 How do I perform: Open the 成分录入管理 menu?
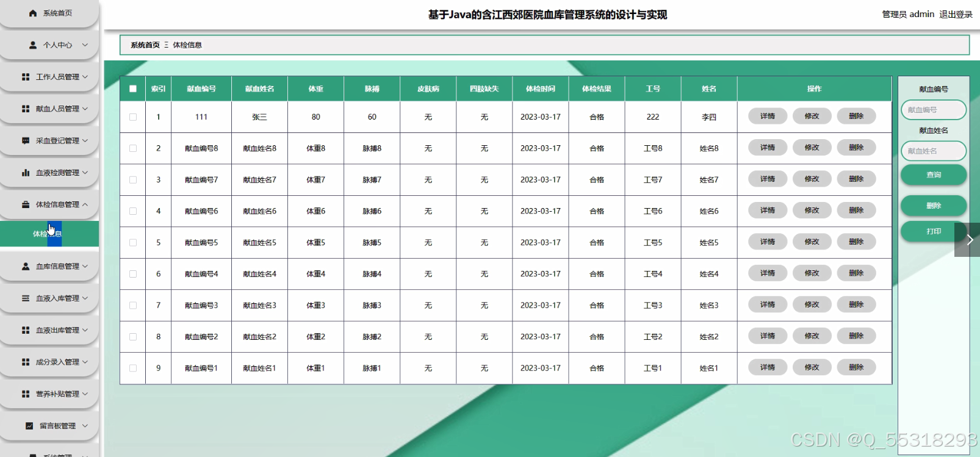(49, 362)
